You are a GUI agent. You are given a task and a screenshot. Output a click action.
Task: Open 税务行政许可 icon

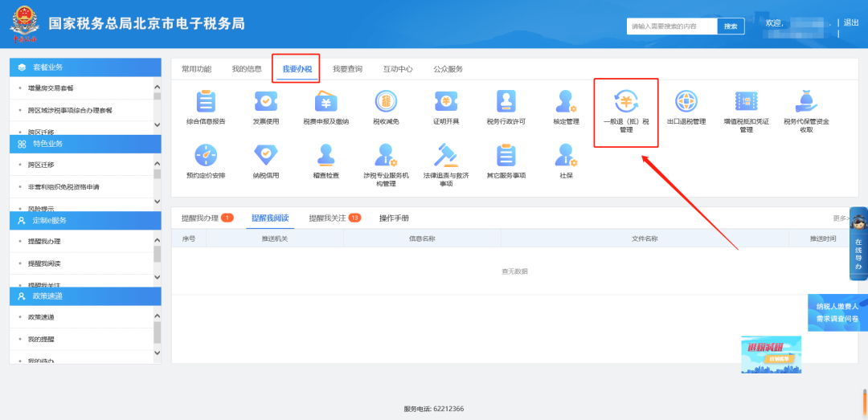click(506, 102)
